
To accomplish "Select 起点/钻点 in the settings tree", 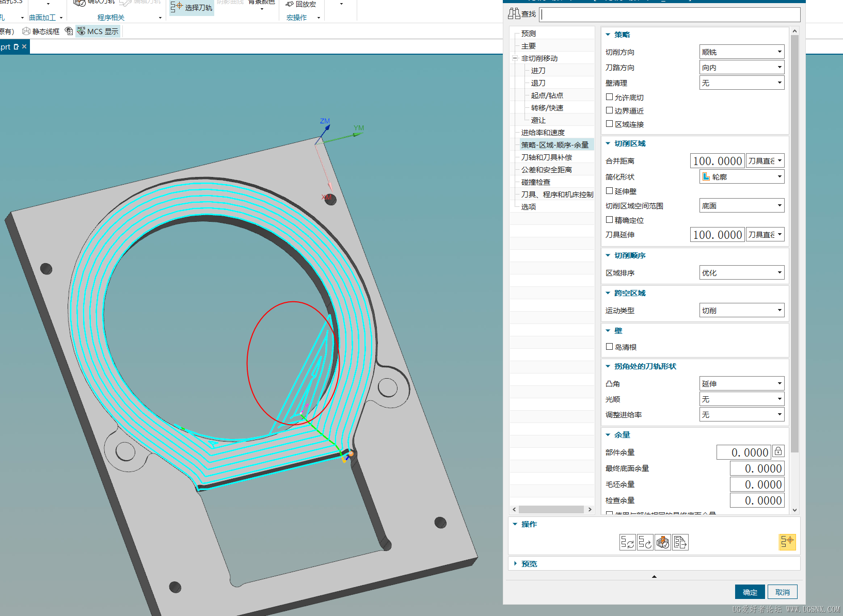I will (547, 95).
